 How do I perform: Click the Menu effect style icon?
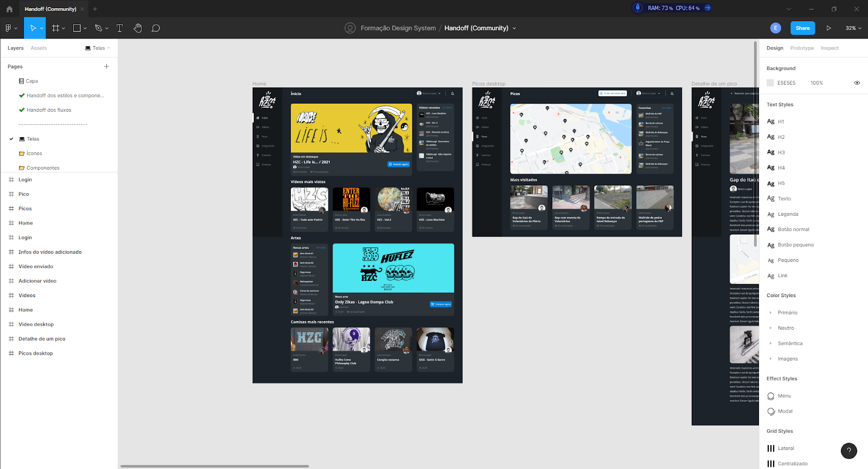pyautogui.click(x=771, y=396)
